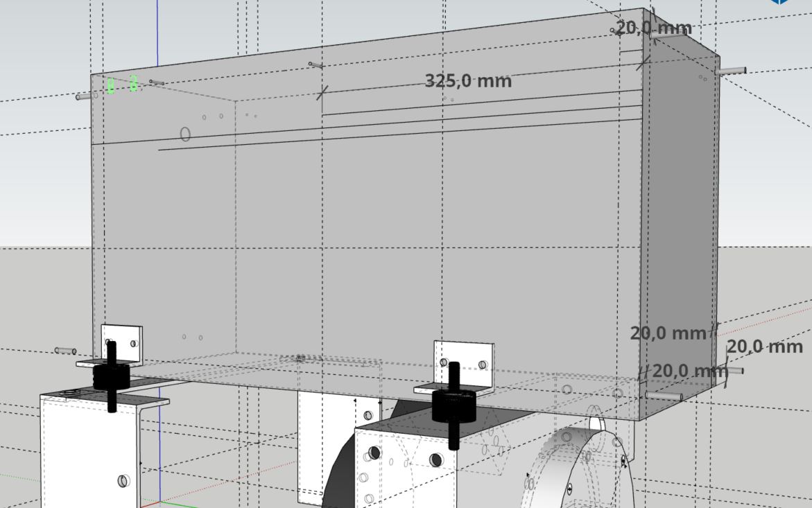Select the pin at the bottom-right front corner
This screenshot has width=812, height=508.
click(x=664, y=396)
